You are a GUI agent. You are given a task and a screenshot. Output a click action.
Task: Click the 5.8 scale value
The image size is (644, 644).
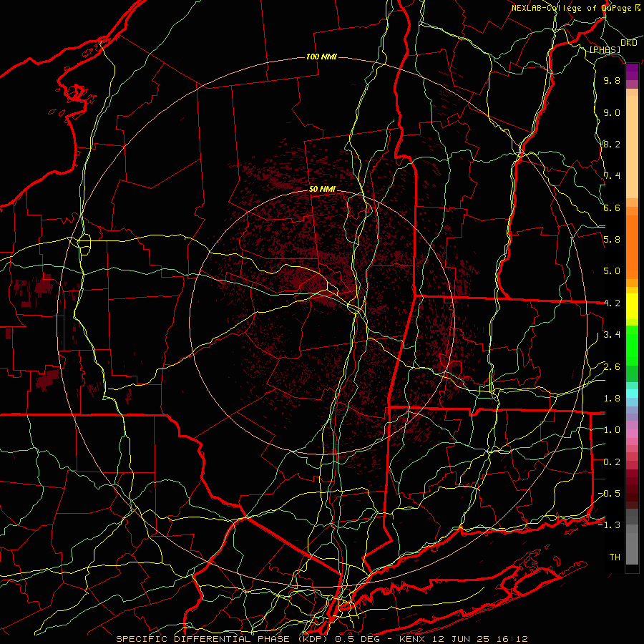(612, 240)
